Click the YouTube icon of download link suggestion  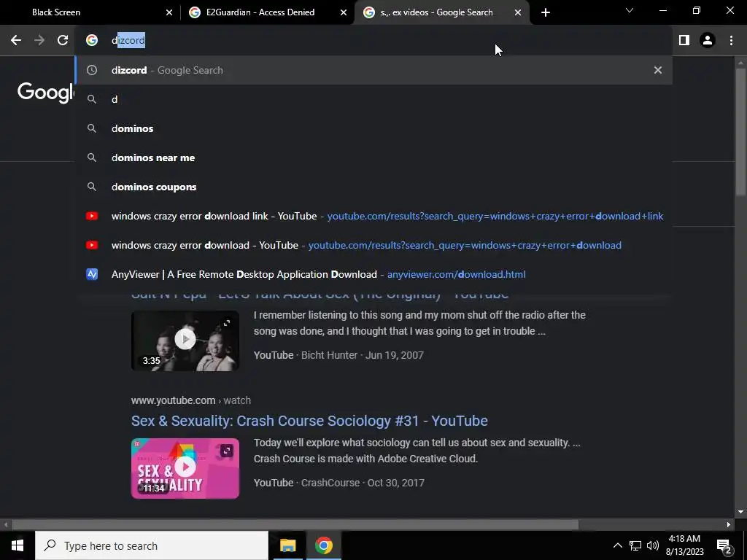[x=91, y=216]
